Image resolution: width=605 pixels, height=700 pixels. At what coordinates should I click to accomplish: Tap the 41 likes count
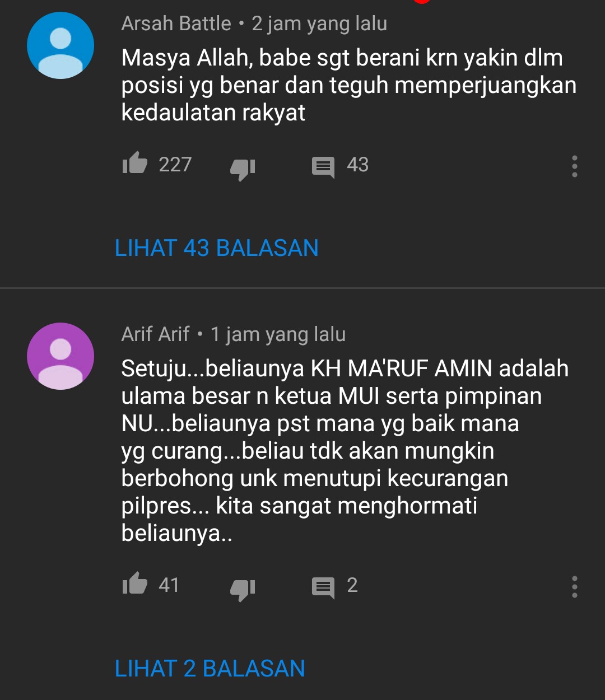[x=169, y=585]
